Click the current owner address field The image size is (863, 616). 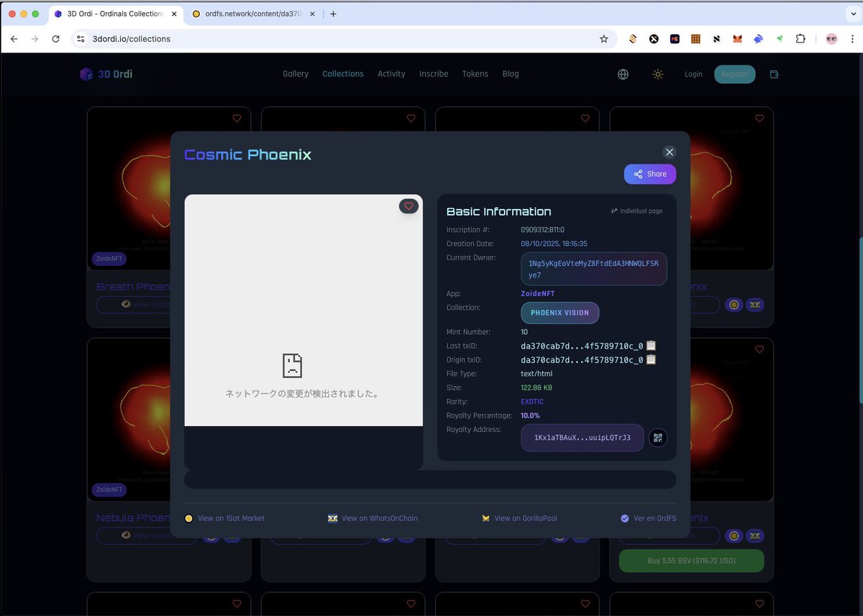(593, 269)
